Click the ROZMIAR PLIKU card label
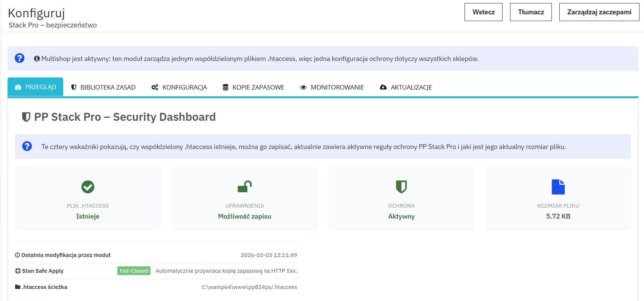 click(558, 206)
